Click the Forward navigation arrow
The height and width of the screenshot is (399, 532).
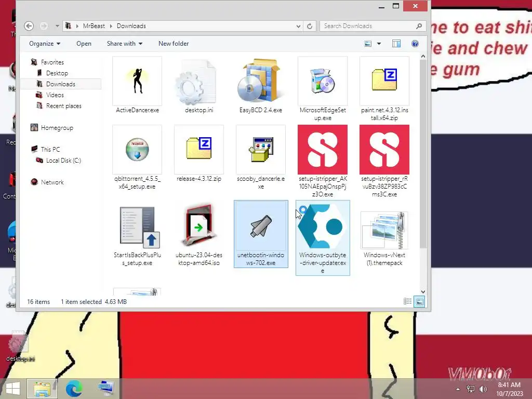pyautogui.click(x=43, y=26)
